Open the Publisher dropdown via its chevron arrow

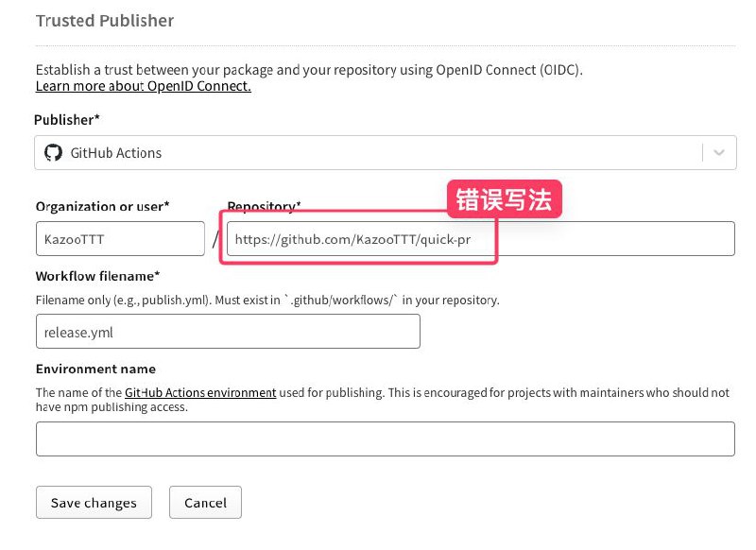click(721, 152)
